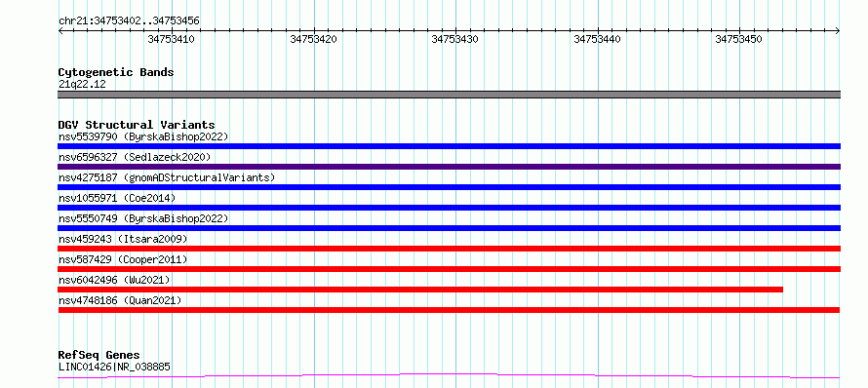Click ruler position 34753440
Screen dimensions: 868x388
pos(597,39)
